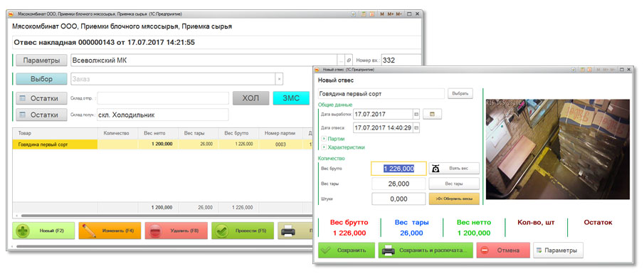Click the Заказ input field
Screen dimensions: 644x274
pos(173,79)
